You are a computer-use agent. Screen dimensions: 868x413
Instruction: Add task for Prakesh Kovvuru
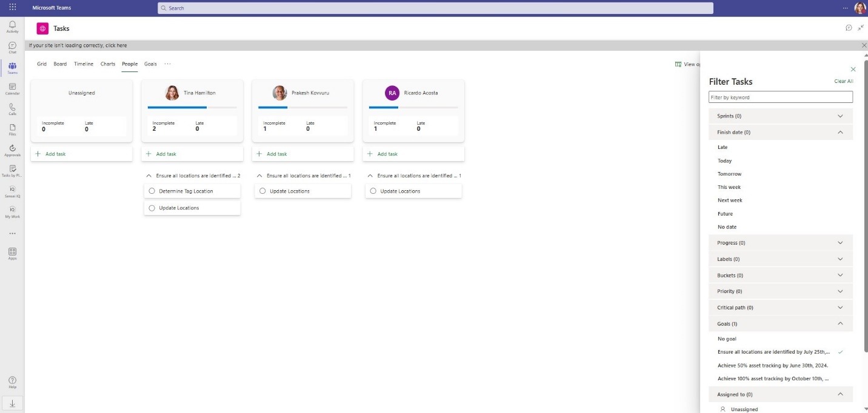click(303, 154)
